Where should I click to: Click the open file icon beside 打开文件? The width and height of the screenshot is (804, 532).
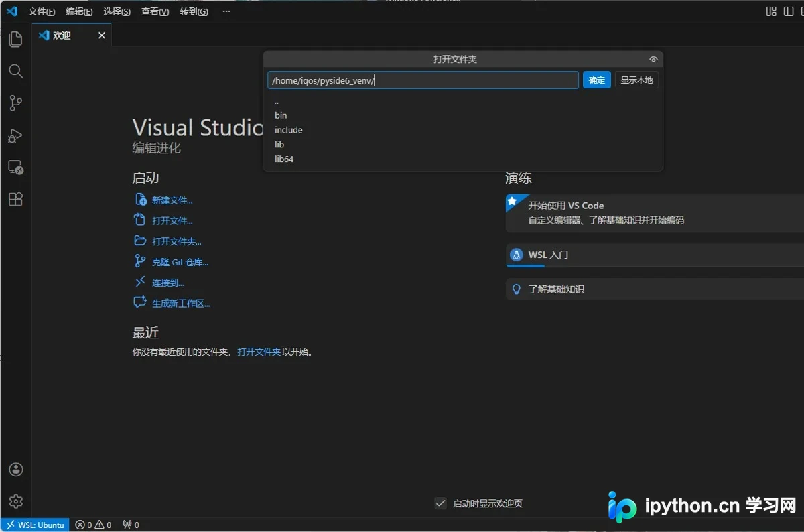coord(140,220)
